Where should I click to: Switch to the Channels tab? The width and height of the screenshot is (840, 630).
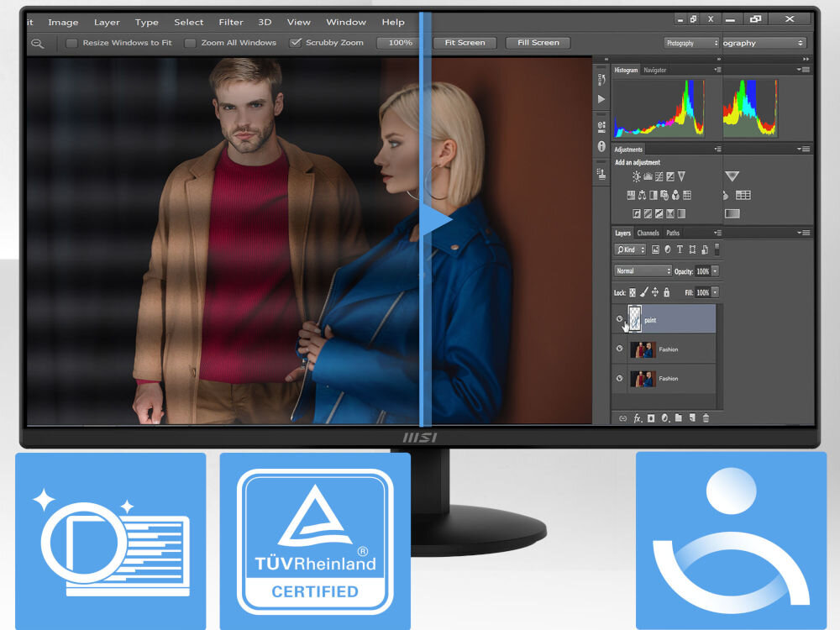648,233
